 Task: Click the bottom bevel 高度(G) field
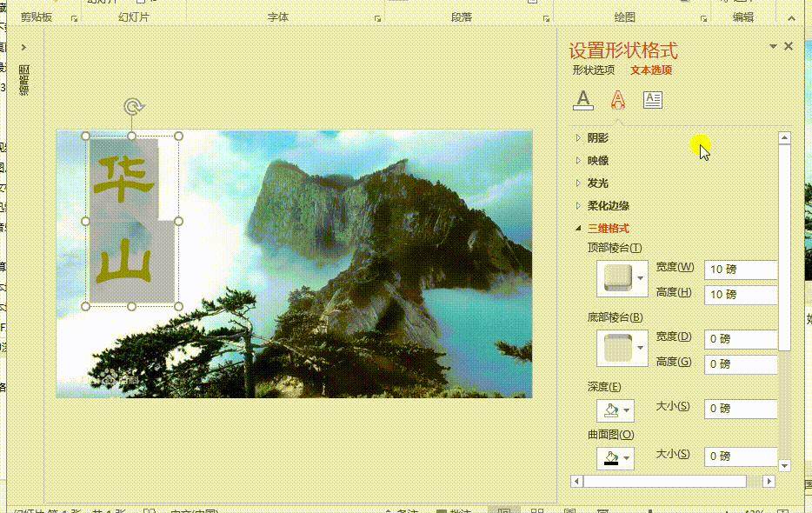click(x=741, y=364)
